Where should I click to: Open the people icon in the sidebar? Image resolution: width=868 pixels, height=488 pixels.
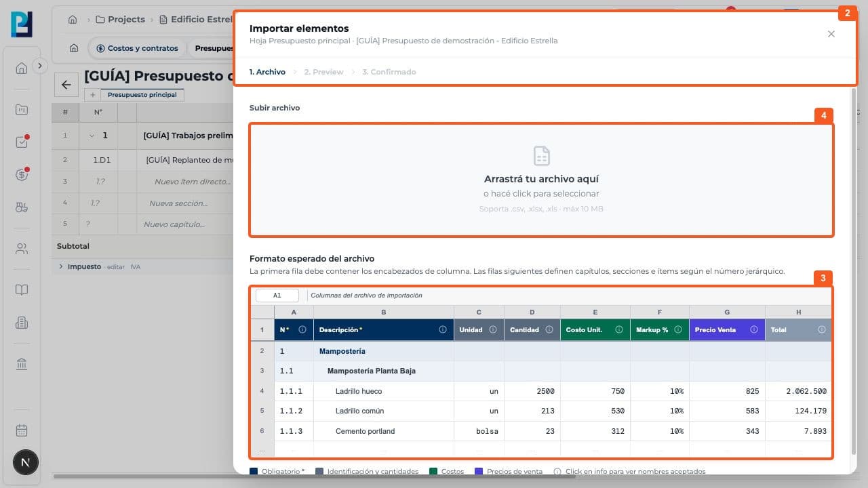click(x=22, y=249)
